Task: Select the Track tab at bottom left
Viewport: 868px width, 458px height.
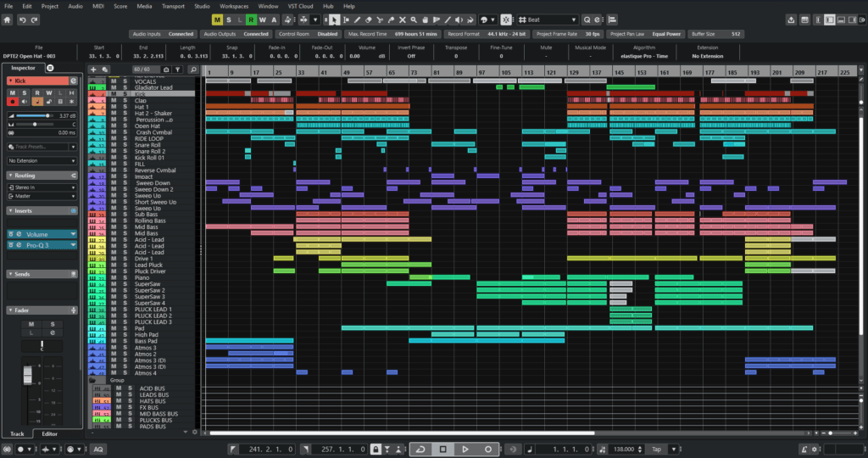Action: click(x=17, y=434)
